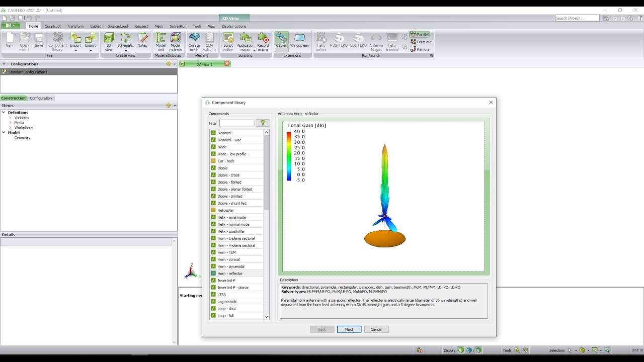Select Horn - pyramidal component
This screenshot has width=644, height=362.
click(x=236, y=266)
